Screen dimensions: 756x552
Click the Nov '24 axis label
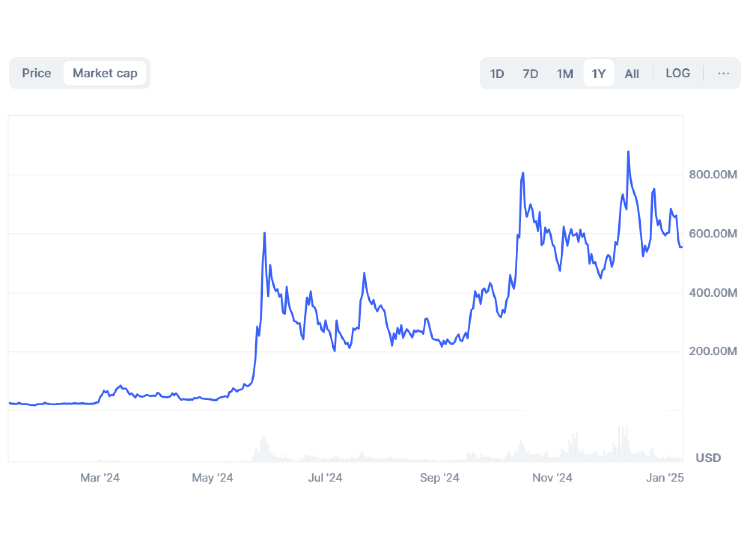(x=552, y=478)
